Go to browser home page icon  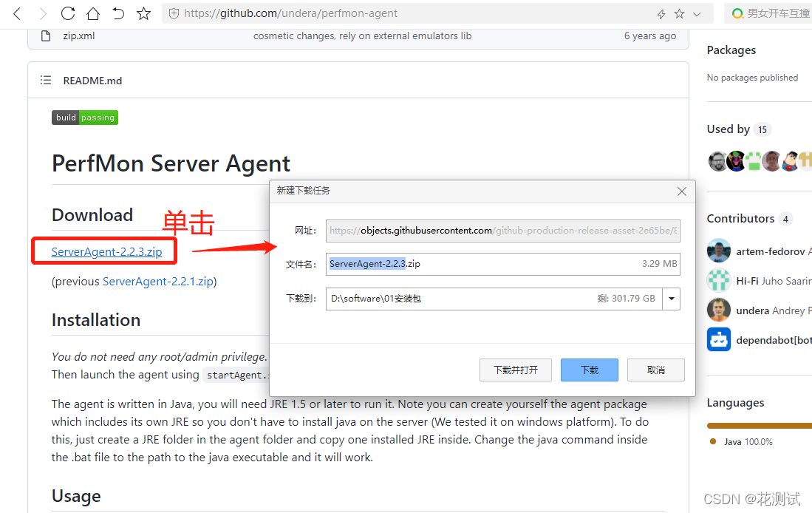point(93,13)
